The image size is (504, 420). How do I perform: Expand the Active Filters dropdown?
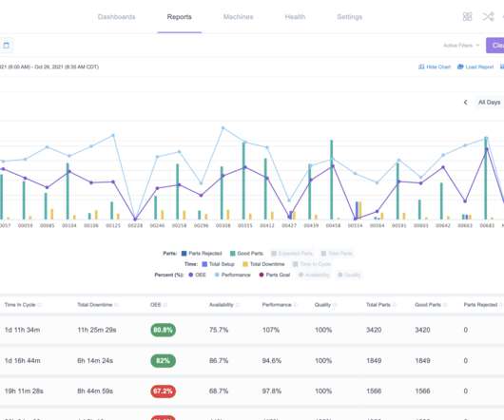[x=461, y=46]
